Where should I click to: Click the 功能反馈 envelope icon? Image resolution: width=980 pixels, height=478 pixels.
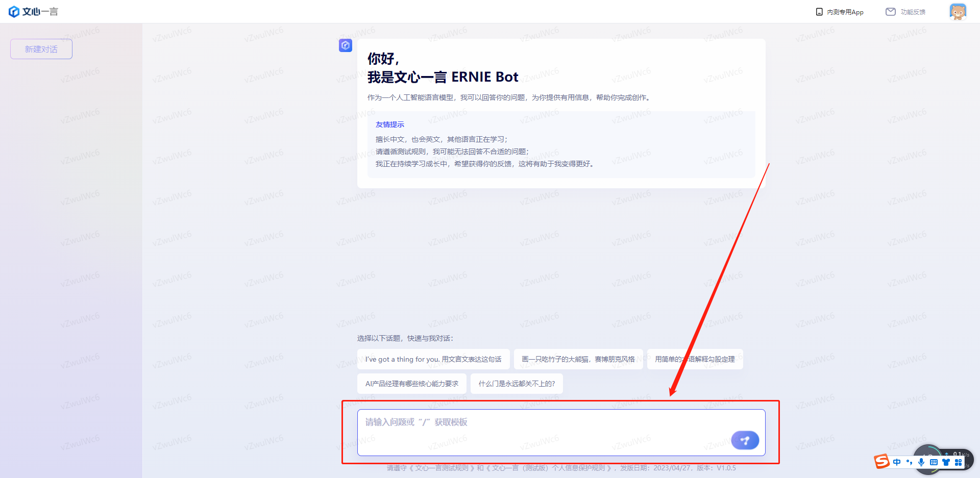tap(891, 12)
